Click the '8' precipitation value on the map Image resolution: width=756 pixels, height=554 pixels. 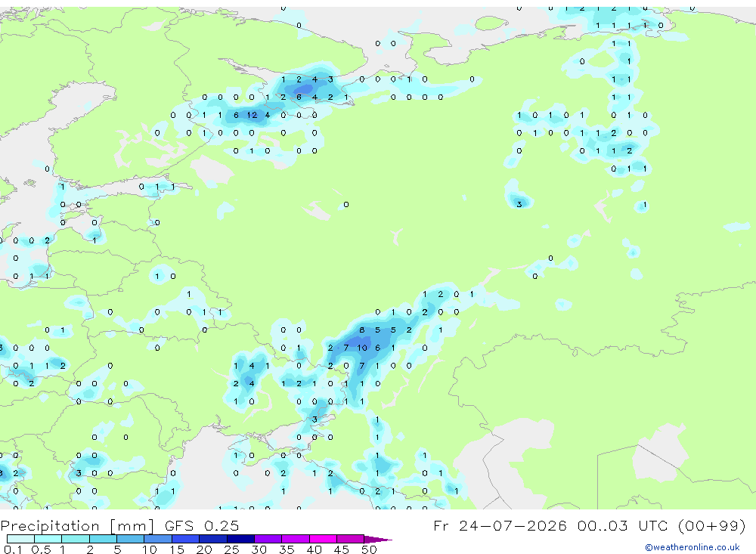[362, 330]
